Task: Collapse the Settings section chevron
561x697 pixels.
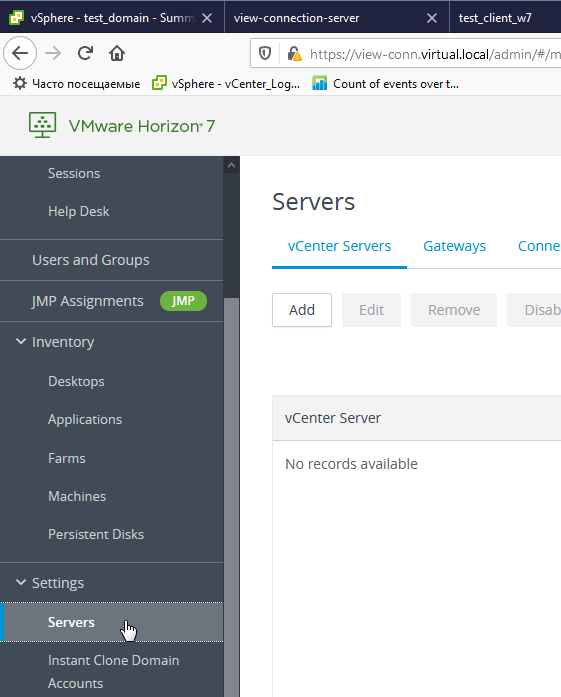Action: coord(20,582)
